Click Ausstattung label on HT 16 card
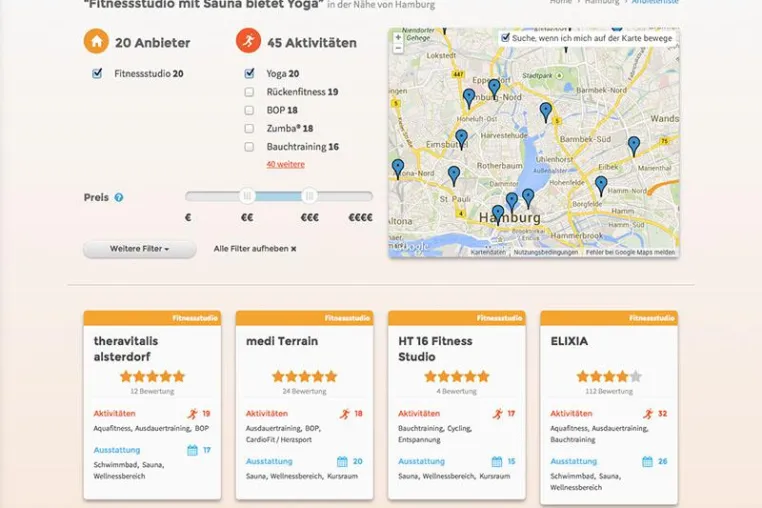The width and height of the screenshot is (762, 508). coord(421,461)
